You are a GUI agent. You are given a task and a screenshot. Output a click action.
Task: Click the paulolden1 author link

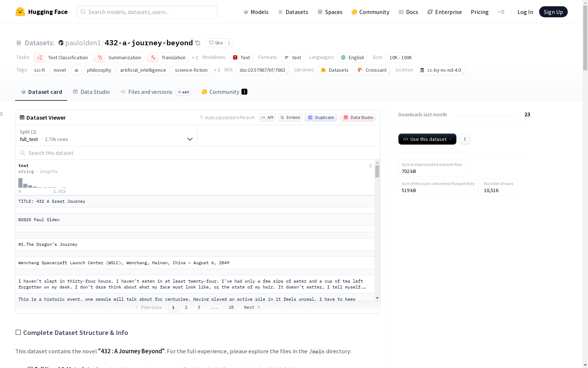(83, 43)
